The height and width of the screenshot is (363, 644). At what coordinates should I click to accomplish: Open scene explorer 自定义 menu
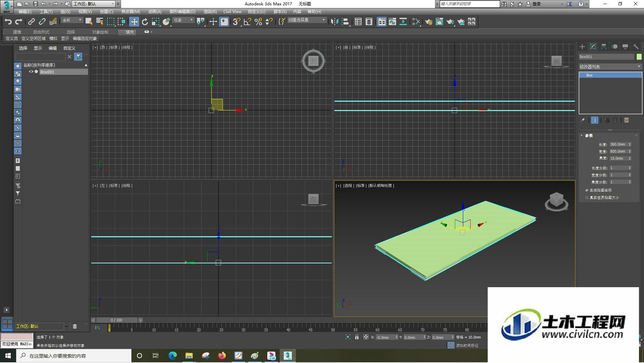[x=69, y=48]
